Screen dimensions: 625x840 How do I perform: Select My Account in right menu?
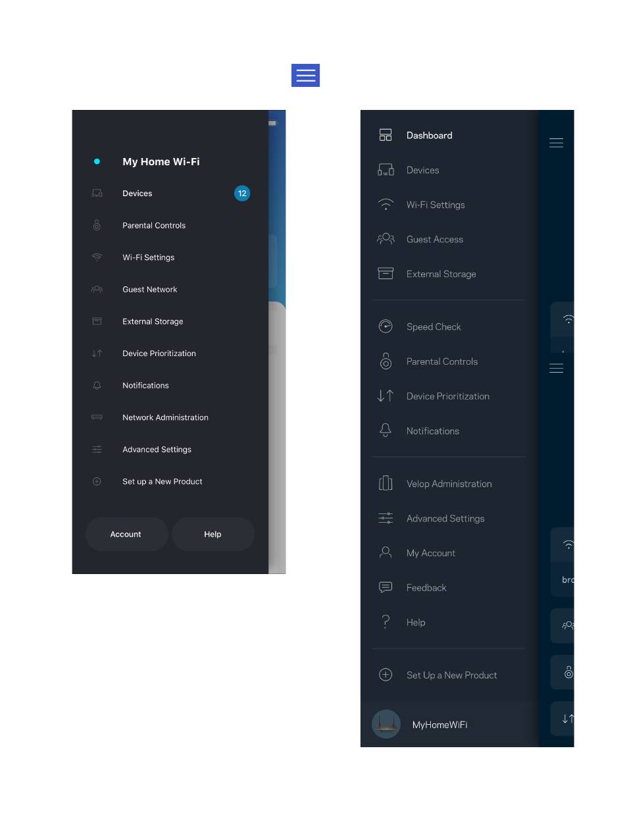(431, 553)
